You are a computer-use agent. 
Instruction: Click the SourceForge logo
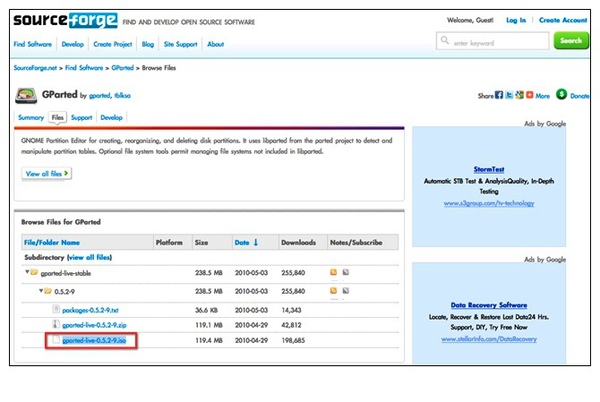coord(65,20)
